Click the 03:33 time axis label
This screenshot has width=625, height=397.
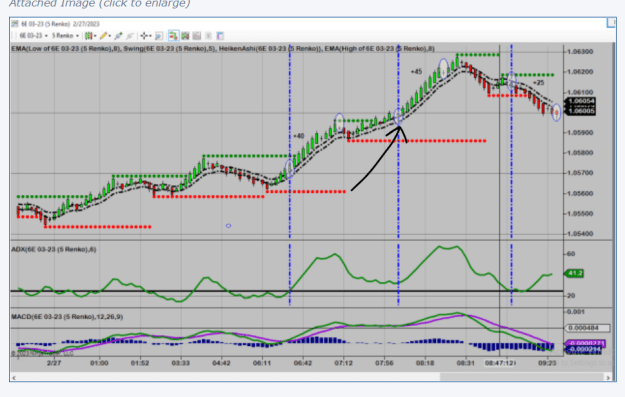coord(181,363)
